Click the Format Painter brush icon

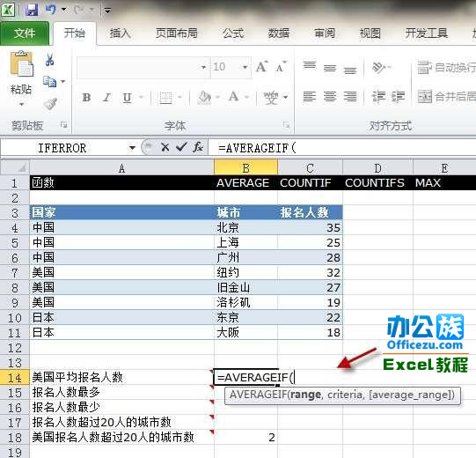50,104
